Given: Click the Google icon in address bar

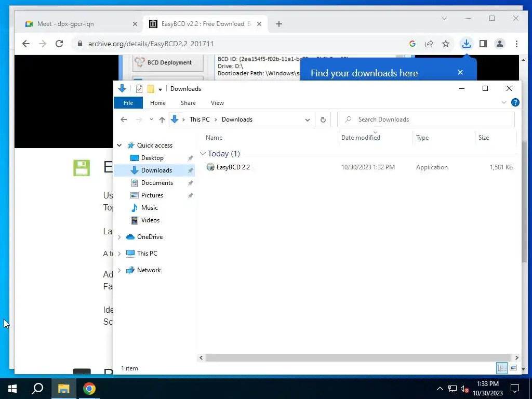Looking at the screenshot, I should click(x=412, y=44).
